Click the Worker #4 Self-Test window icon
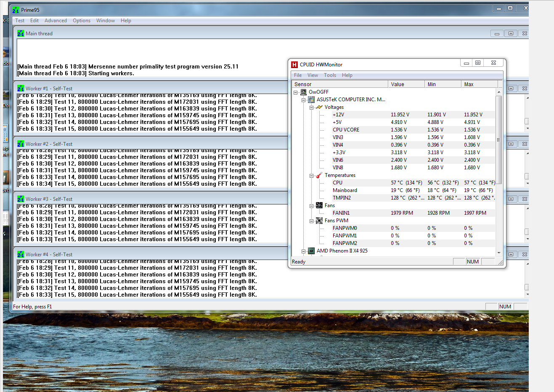Screen dimensions: 554x392 point(21,254)
